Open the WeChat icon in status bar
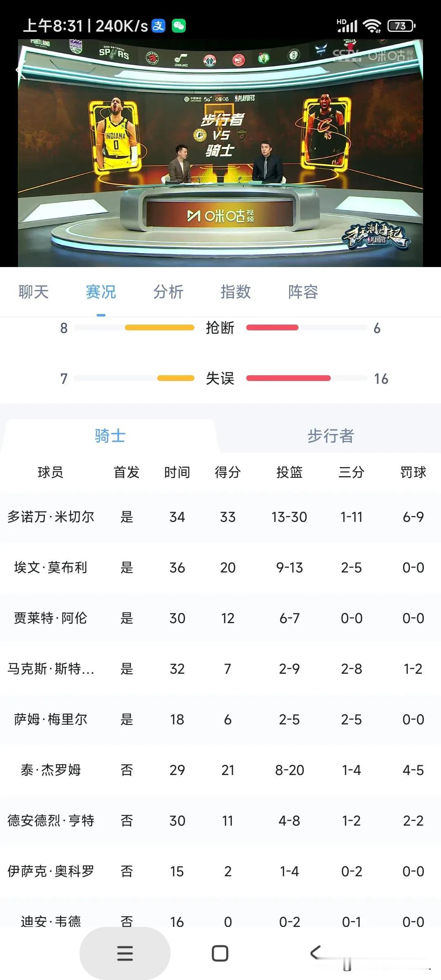The width and height of the screenshot is (441, 980). click(x=179, y=26)
